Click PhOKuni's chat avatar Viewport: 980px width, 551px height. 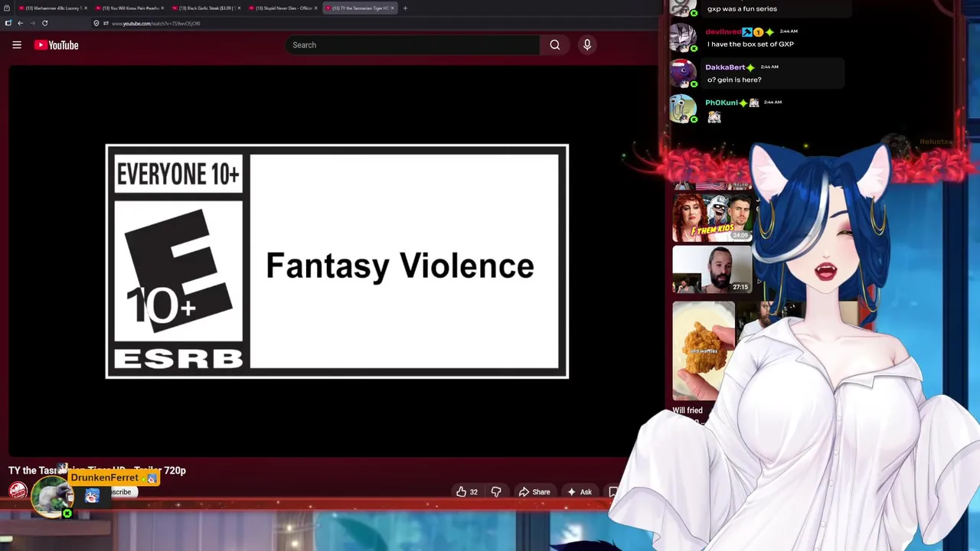pyautogui.click(x=683, y=109)
